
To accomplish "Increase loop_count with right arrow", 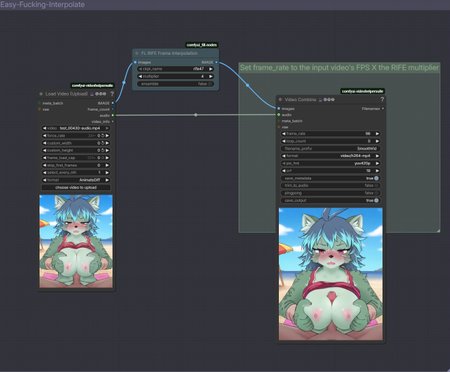I will 377,141.
